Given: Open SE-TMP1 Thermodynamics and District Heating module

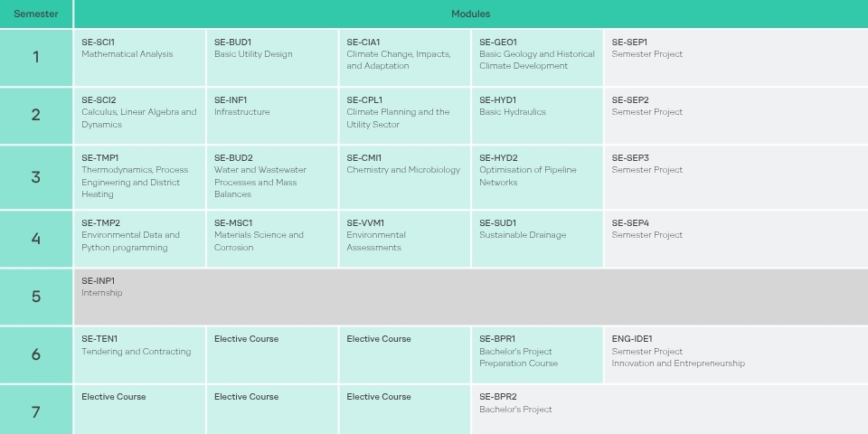Looking at the screenshot, I should pos(139,177).
